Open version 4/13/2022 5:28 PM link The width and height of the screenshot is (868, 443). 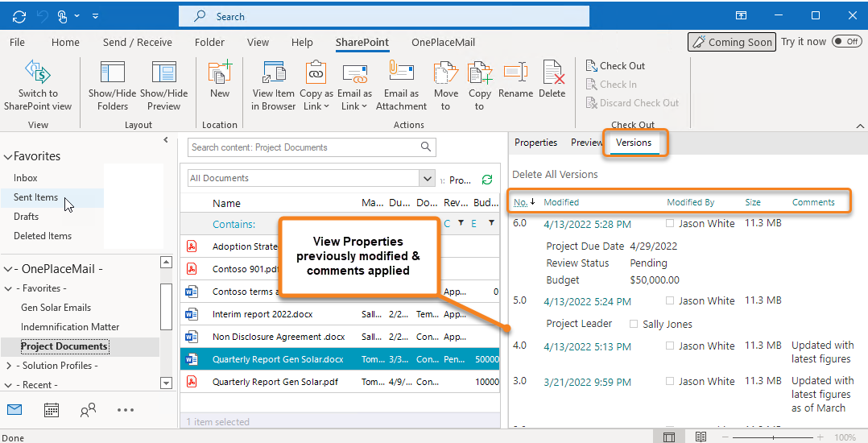click(587, 224)
